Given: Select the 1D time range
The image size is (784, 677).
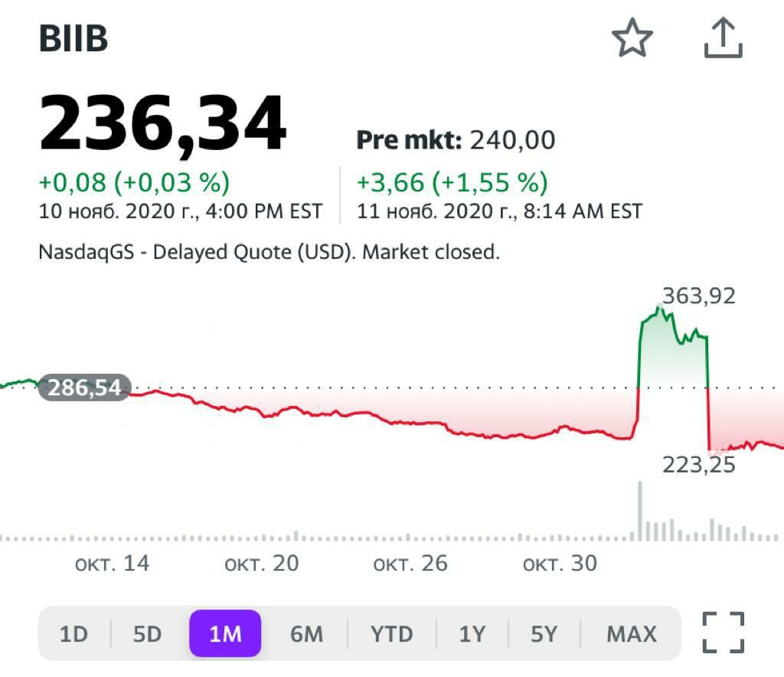Looking at the screenshot, I should point(74,634).
